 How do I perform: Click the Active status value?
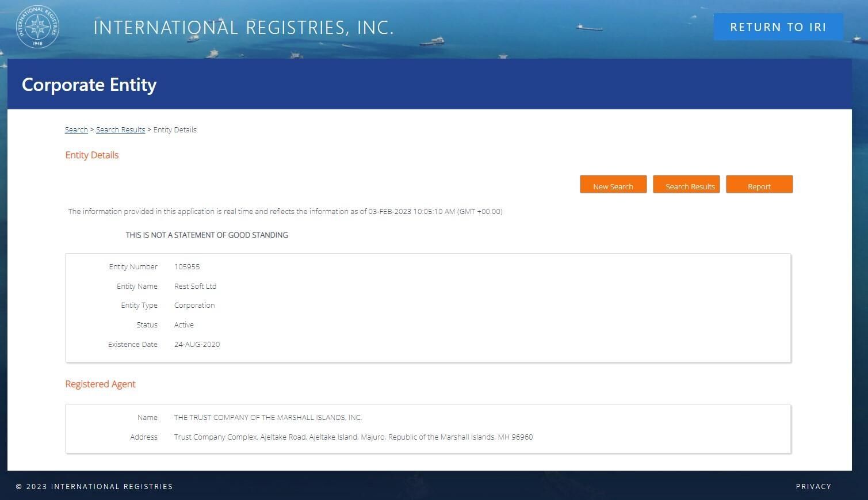pyautogui.click(x=184, y=325)
